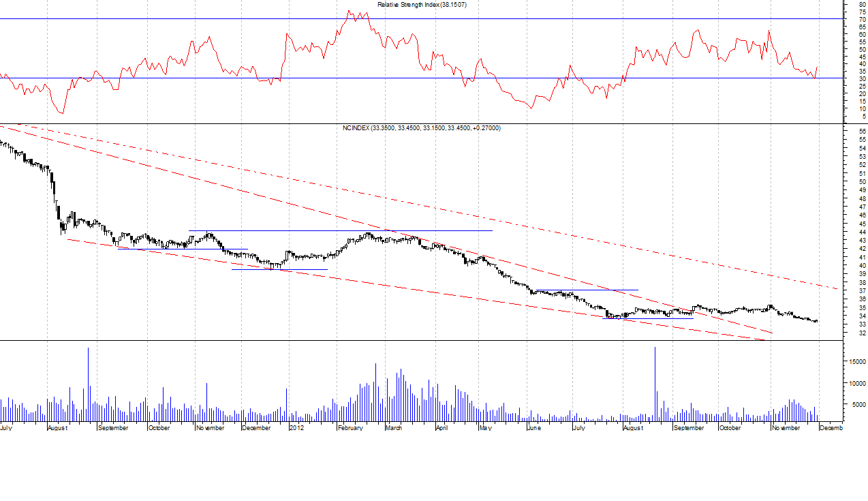Click the 56 label on price axis
This screenshot has height=501, width=868.
pyautogui.click(x=863, y=131)
